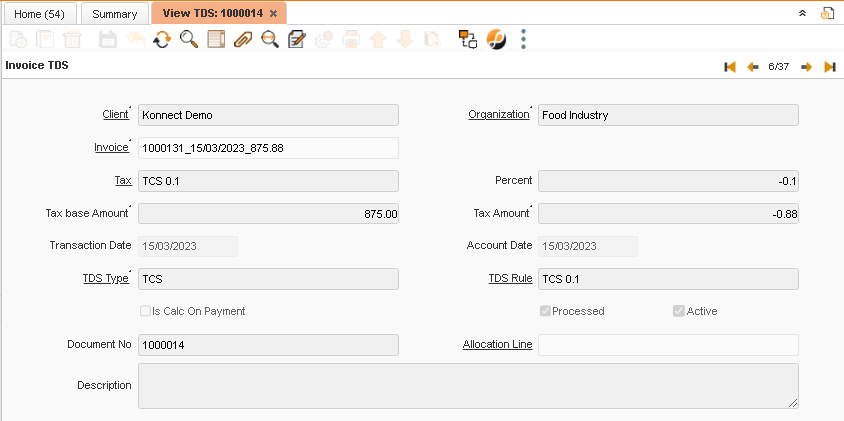Click the Allocation Line label link
This screenshot has width=844, height=421.
(497, 344)
